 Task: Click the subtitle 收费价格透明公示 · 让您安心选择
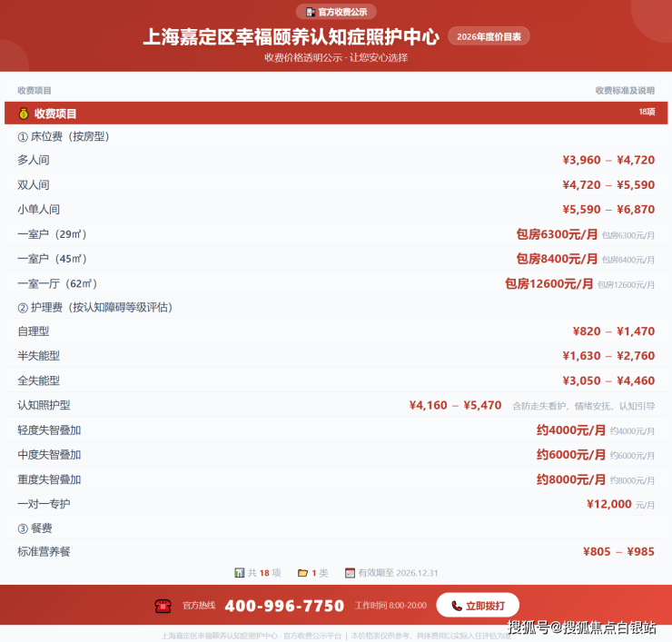(x=336, y=57)
